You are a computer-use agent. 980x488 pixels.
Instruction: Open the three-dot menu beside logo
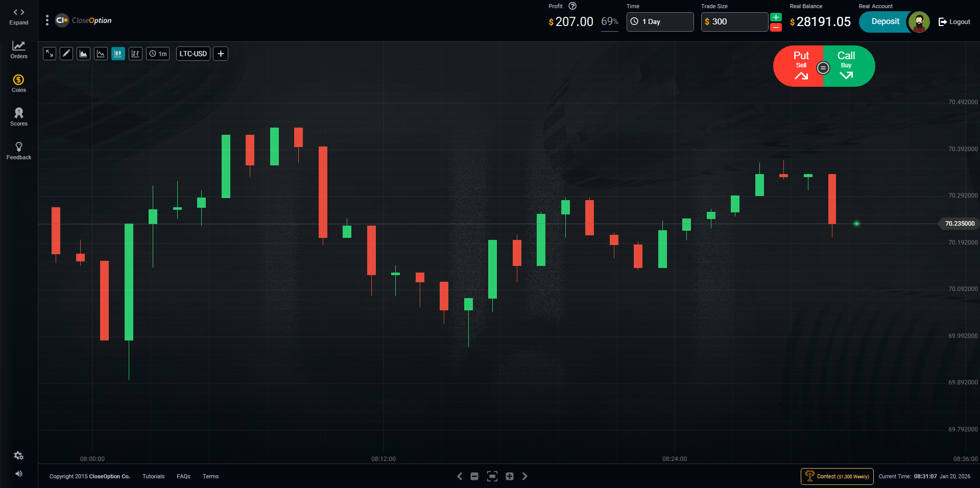(47, 20)
